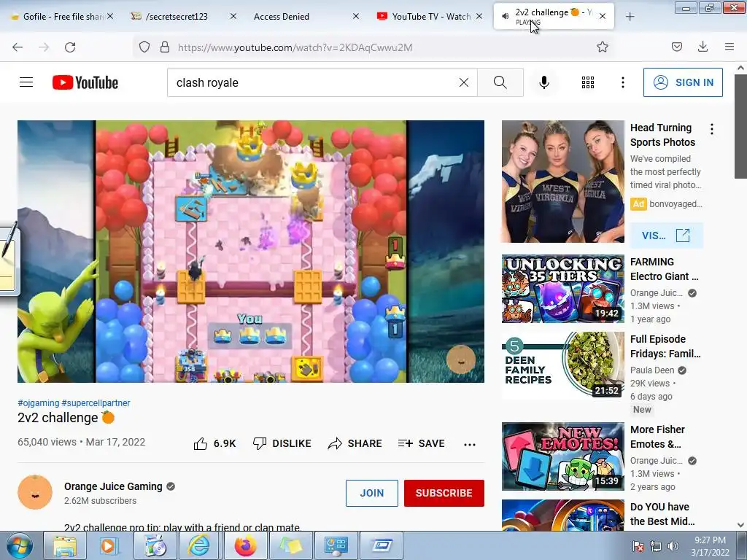
Task: Switch to the Gofile tab
Action: pos(61,16)
